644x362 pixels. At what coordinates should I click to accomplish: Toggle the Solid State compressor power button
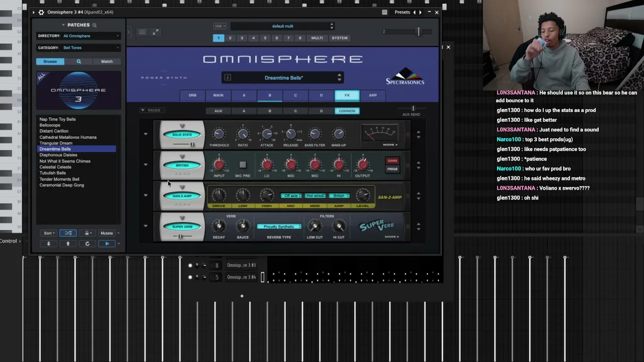click(x=182, y=135)
